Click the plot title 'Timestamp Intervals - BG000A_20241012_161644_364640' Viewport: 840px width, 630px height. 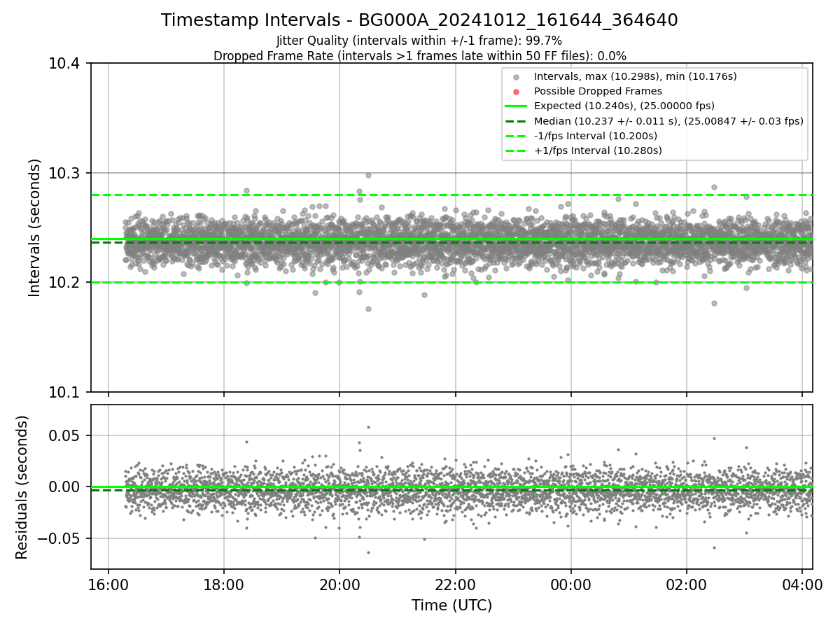point(419,20)
